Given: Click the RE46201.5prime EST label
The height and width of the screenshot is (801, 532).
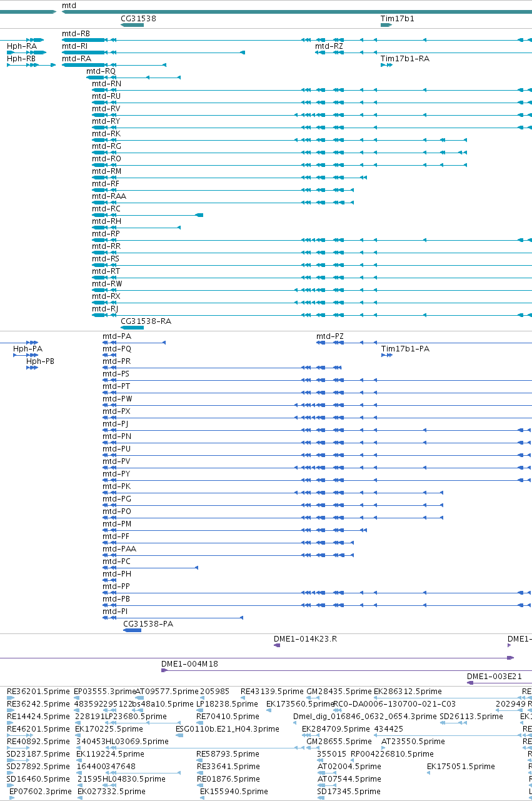Looking at the screenshot, I should [x=39, y=728].
